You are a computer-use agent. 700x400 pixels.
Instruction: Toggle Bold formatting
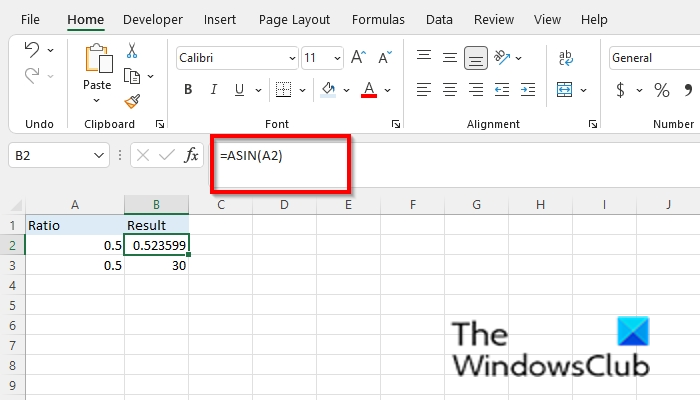188,90
